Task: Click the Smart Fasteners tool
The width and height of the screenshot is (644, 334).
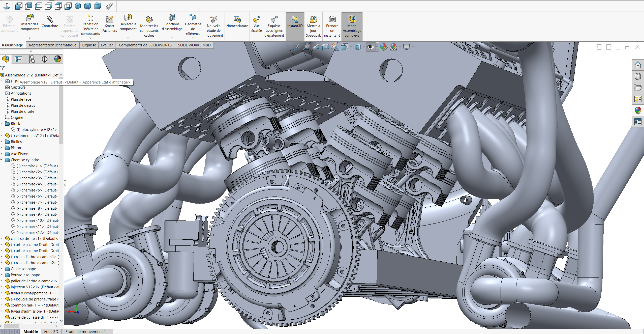Action: tap(110, 24)
